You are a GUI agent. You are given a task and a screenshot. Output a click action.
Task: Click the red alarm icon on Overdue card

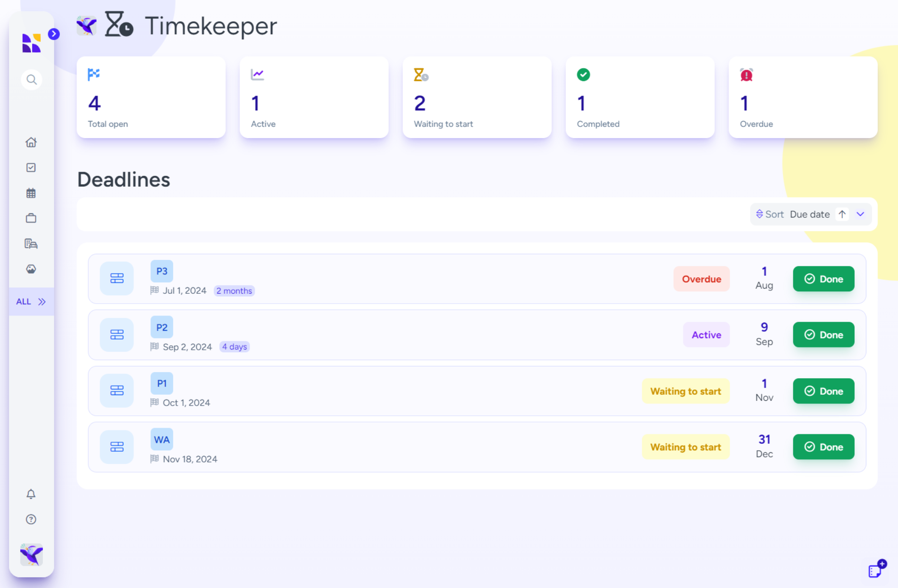coord(747,75)
